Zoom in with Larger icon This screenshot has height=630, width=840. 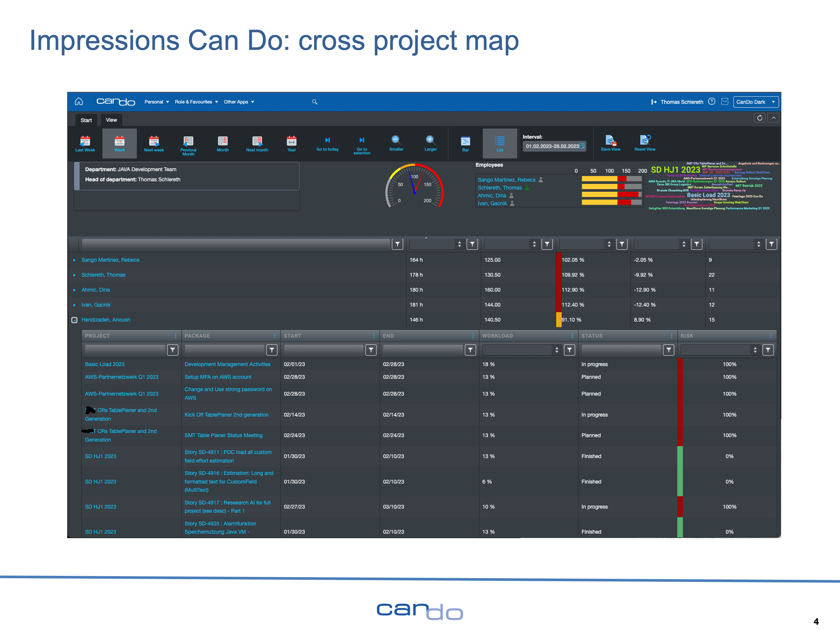pos(430,140)
